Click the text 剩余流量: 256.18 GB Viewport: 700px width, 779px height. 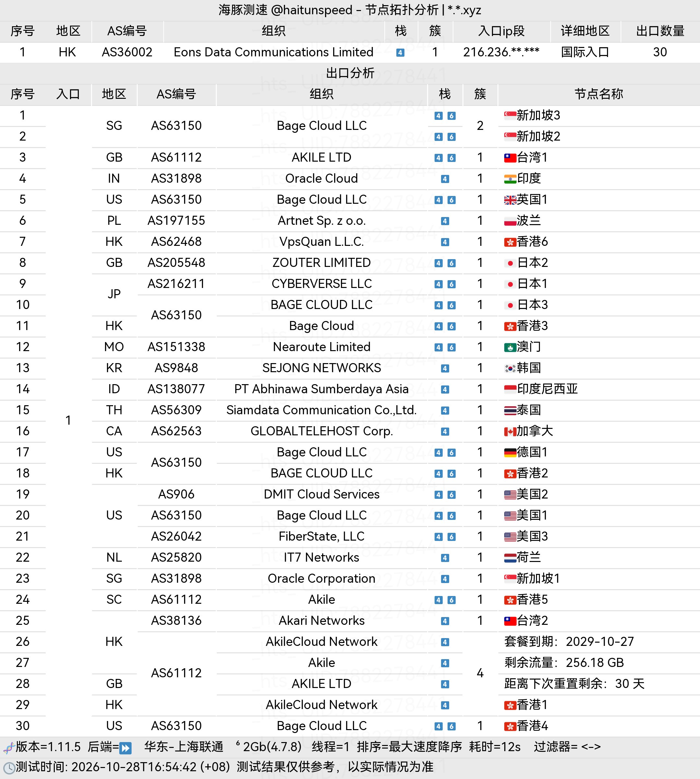click(564, 663)
